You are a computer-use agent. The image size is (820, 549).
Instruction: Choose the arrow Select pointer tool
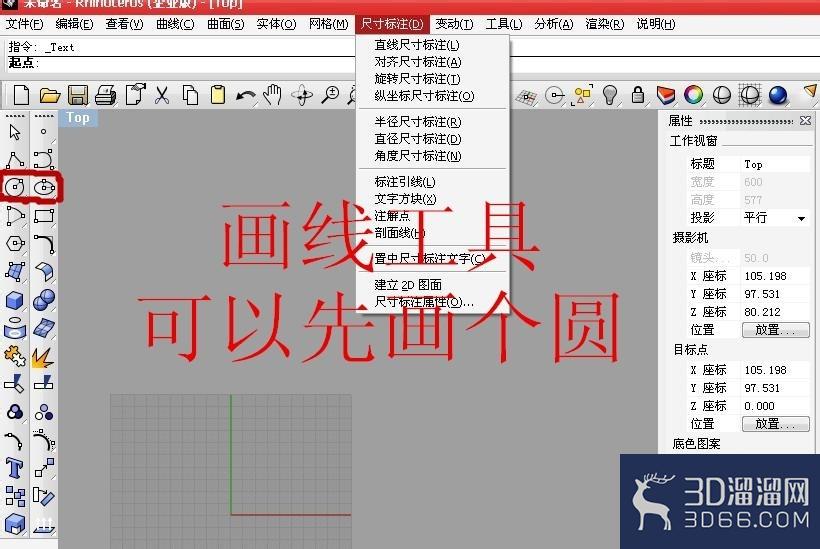click(x=15, y=131)
